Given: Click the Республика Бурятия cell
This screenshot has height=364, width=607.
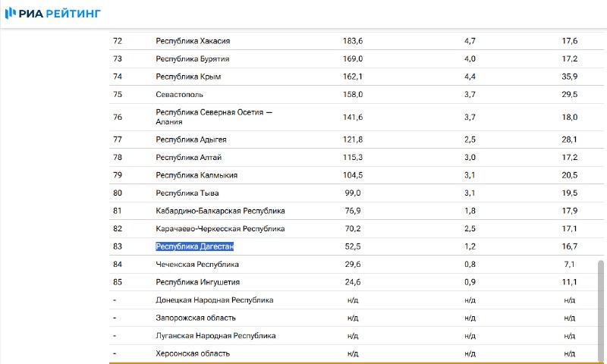Looking at the screenshot, I should click(x=193, y=58).
